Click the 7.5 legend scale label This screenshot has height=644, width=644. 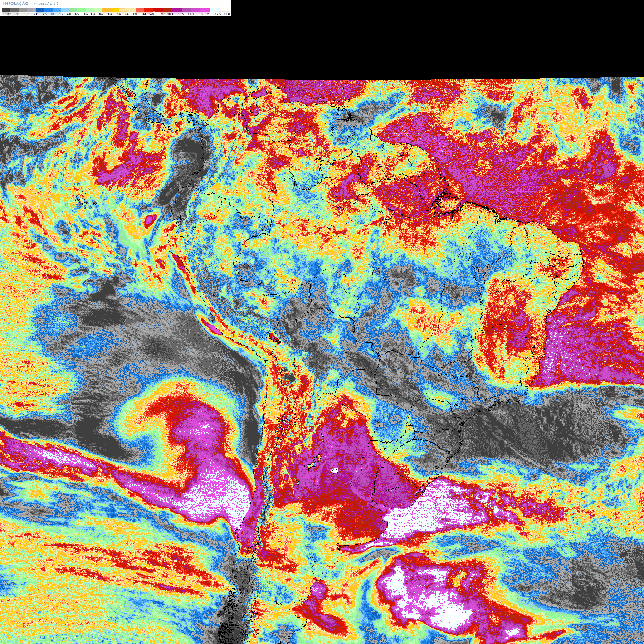pyautogui.click(x=127, y=14)
